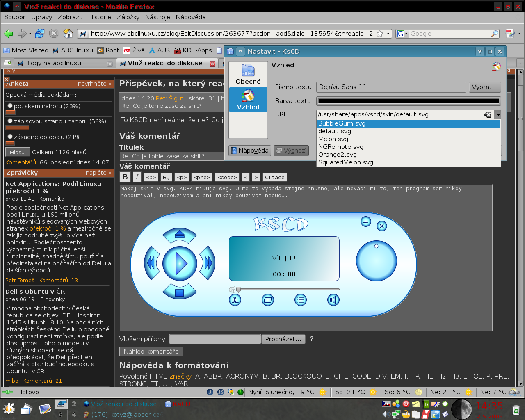Click the Procházet browse button
The width and height of the screenshot is (525, 420).
click(283, 339)
